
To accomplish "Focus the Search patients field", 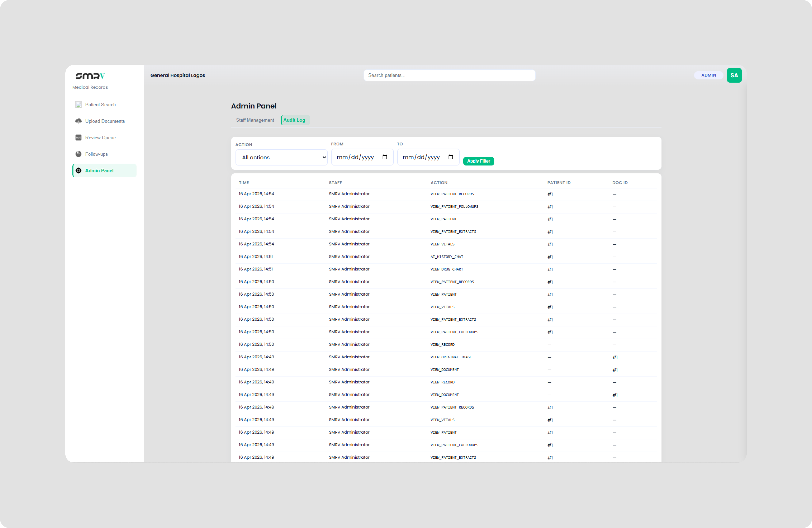I will click(449, 75).
